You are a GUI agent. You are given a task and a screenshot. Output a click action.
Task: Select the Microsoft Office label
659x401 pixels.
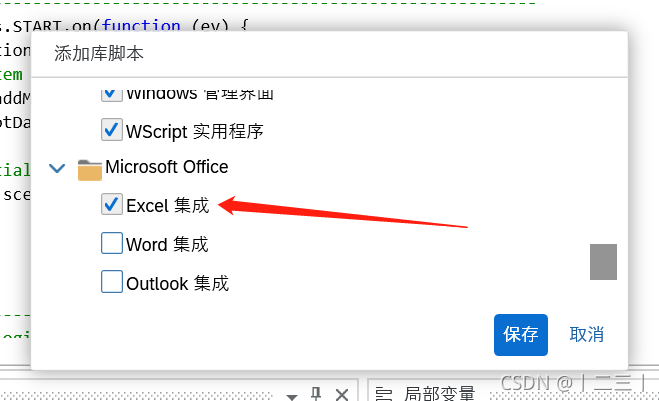(166, 167)
